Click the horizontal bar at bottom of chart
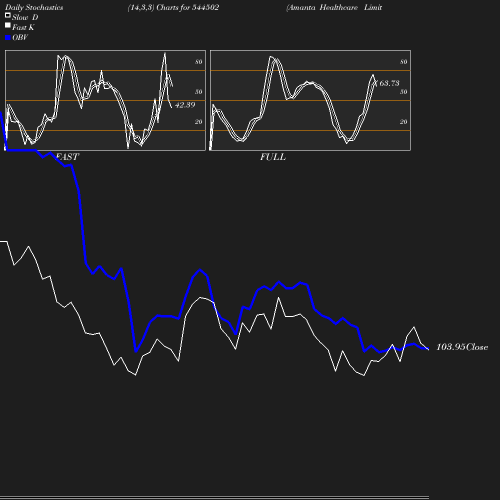The width and height of the screenshot is (500, 500). click(x=214, y=497)
